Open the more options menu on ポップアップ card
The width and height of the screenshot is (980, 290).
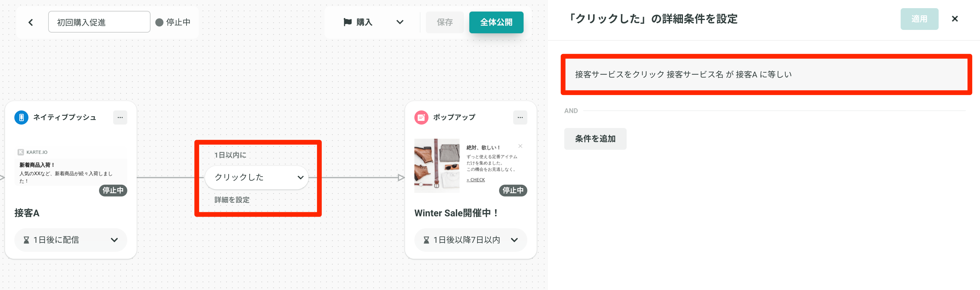520,117
